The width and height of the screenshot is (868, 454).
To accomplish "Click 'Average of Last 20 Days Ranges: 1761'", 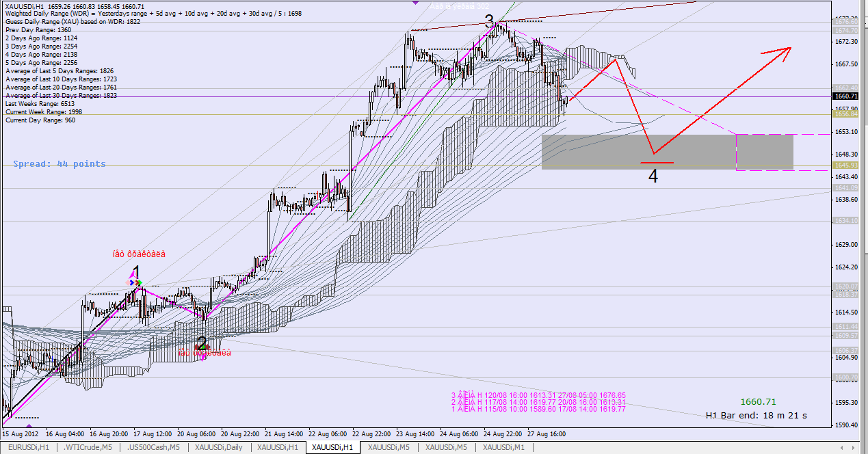I will pos(61,88).
